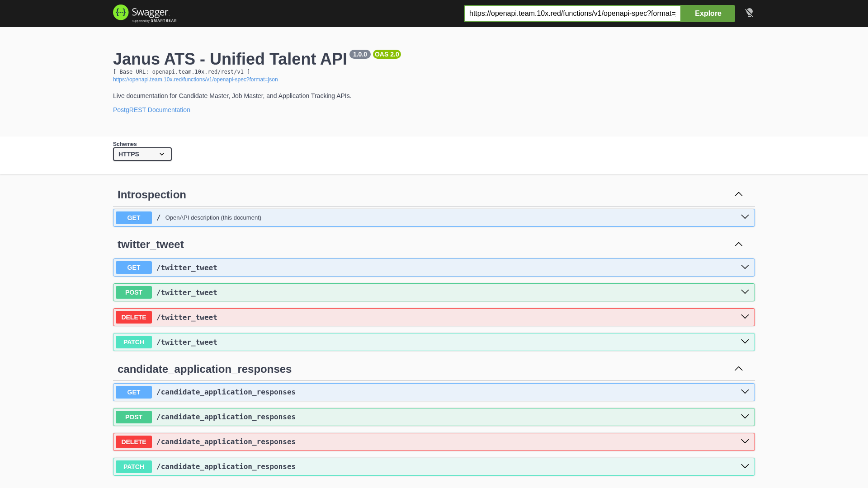The width and height of the screenshot is (868, 488).
Task: Click the Swagger logo icon
Action: (x=121, y=13)
